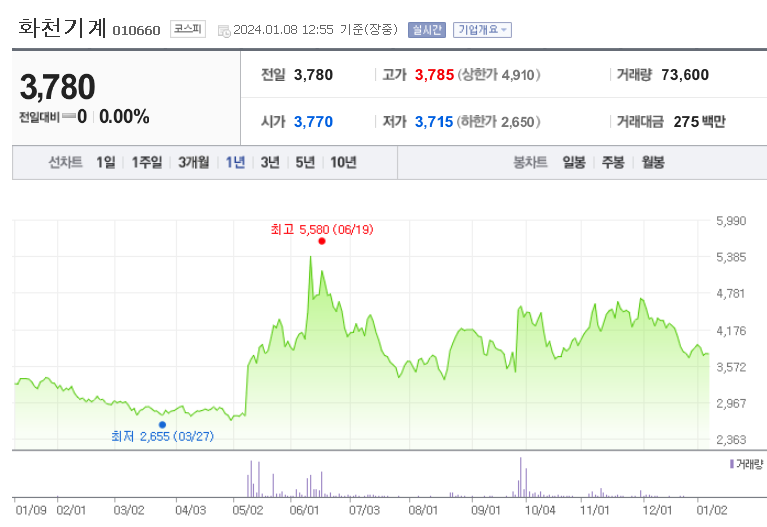Click the current price 3,780 headline
The image size is (767, 527).
point(57,87)
